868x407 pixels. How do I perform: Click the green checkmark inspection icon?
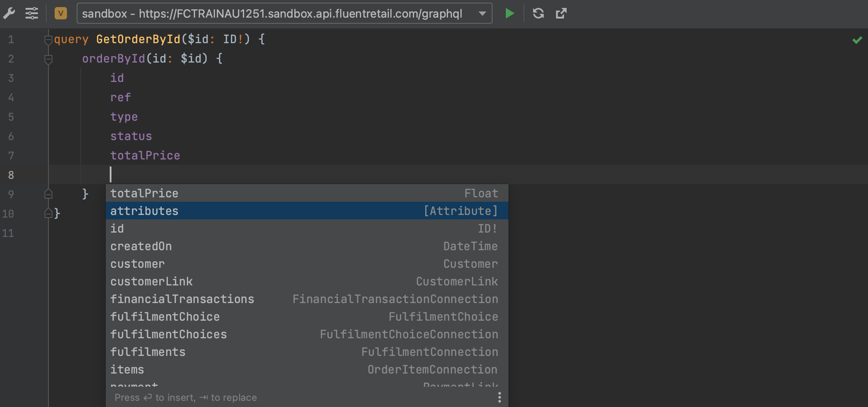point(857,40)
